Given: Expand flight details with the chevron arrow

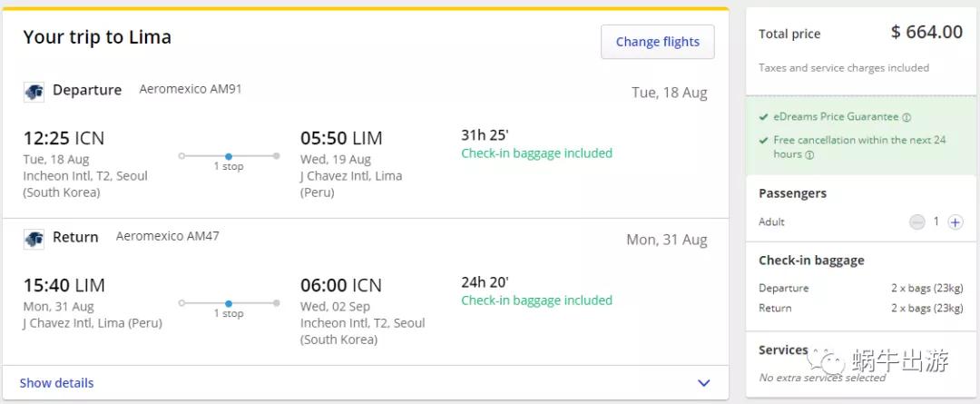Looking at the screenshot, I should pos(703,383).
